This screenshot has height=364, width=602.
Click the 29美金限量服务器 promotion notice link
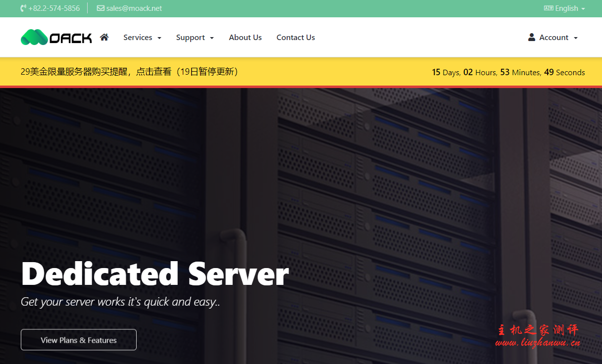point(129,72)
